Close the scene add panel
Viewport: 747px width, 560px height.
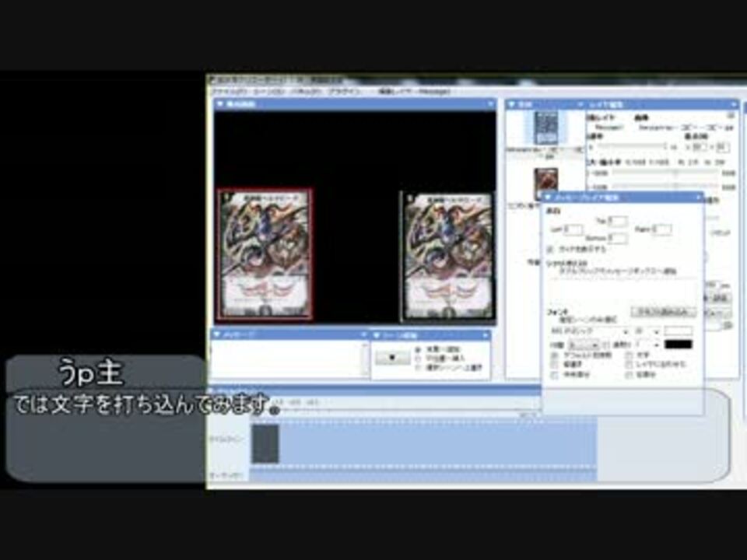coord(485,336)
